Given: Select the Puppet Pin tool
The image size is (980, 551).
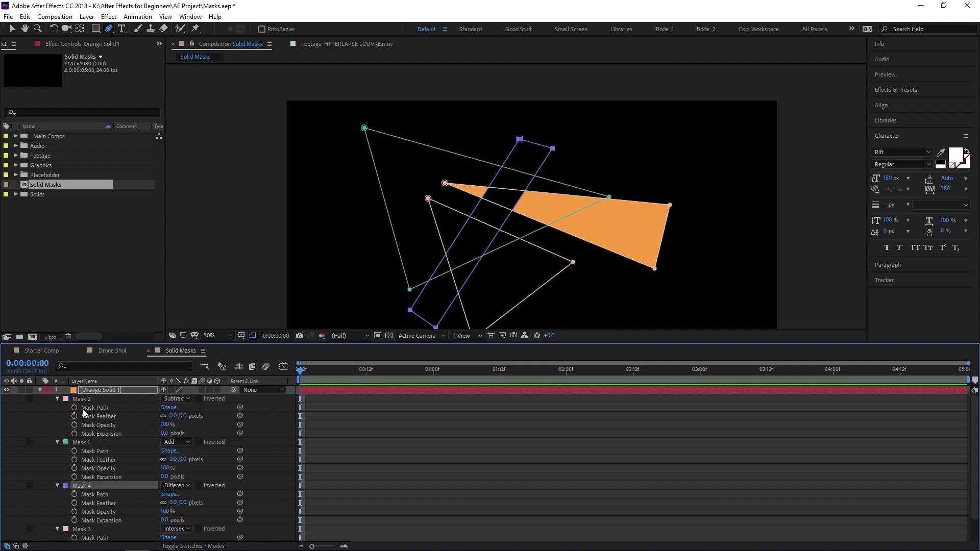Looking at the screenshot, I should (x=195, y=29).
